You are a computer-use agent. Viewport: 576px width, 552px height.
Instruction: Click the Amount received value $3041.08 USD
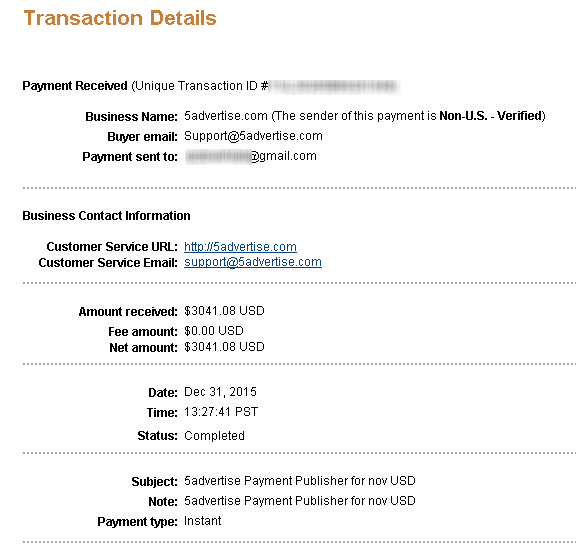point(224,311)
